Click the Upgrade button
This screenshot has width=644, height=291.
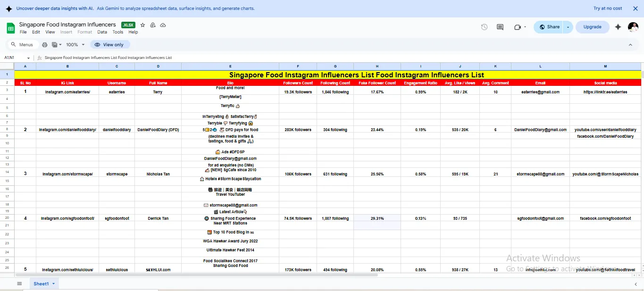(592, 27)
